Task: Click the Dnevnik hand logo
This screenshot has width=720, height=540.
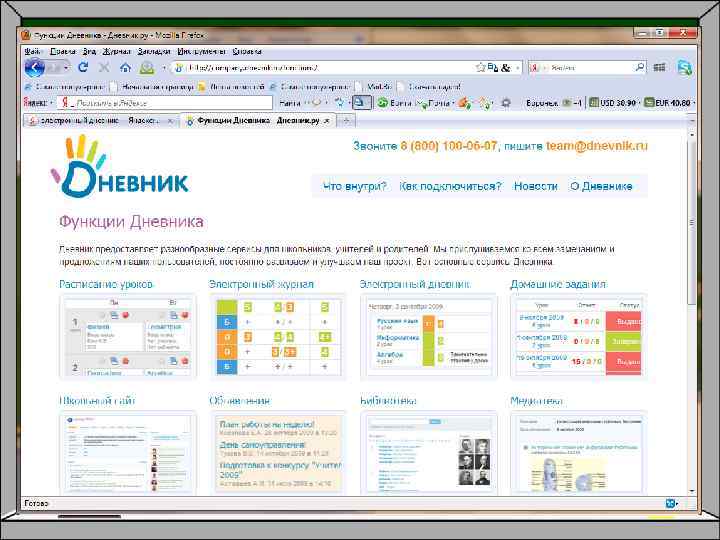Action: point(120,166)
